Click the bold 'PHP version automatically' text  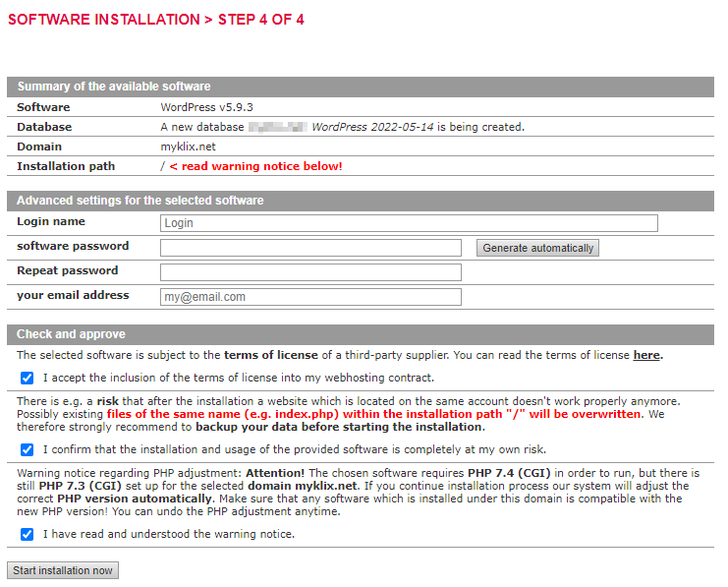(x=135, y=499)
